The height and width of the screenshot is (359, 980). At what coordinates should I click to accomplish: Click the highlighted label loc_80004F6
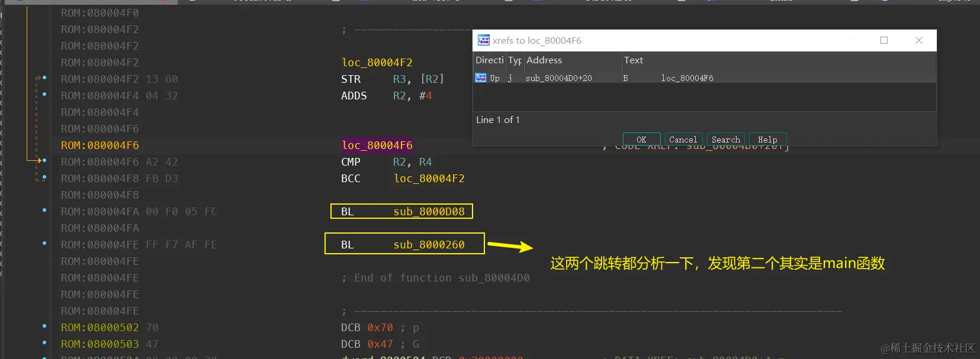(x=377, y=145)
